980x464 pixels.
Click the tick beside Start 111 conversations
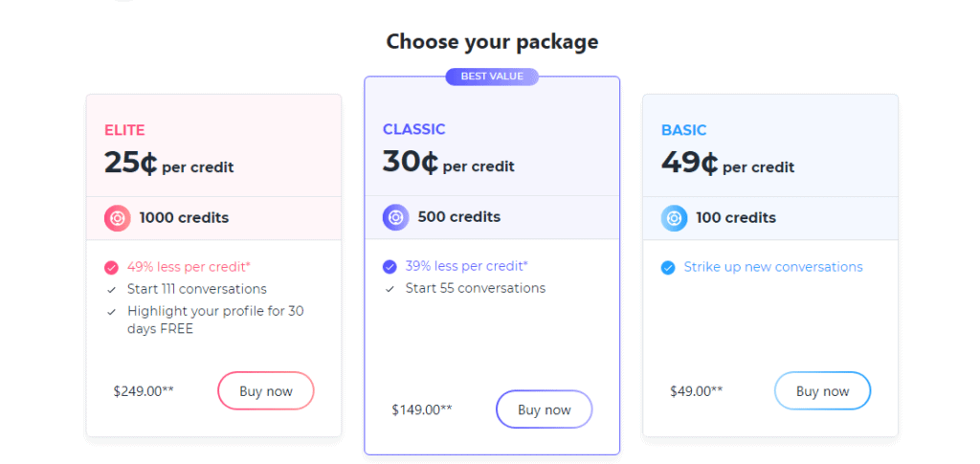coord(111,290)
